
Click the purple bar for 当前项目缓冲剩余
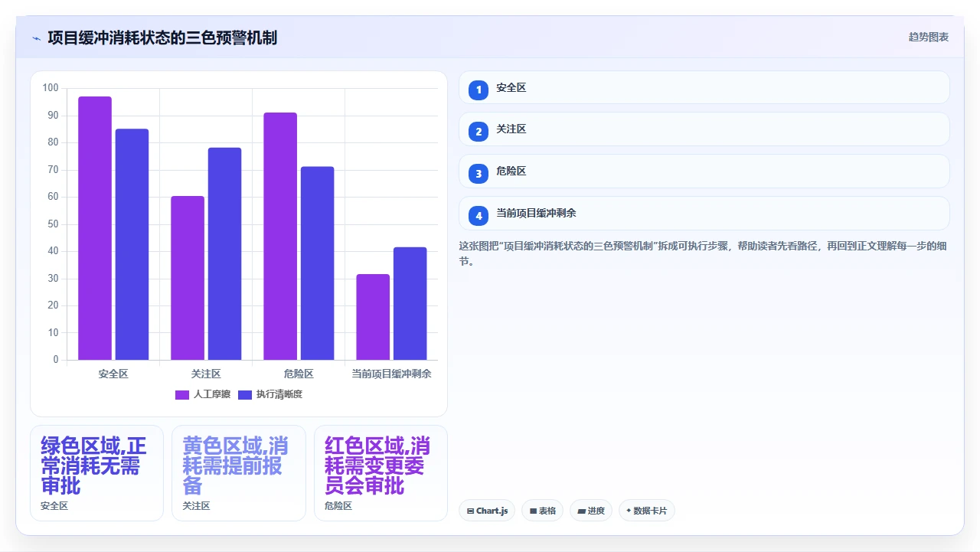coord(373,317)
